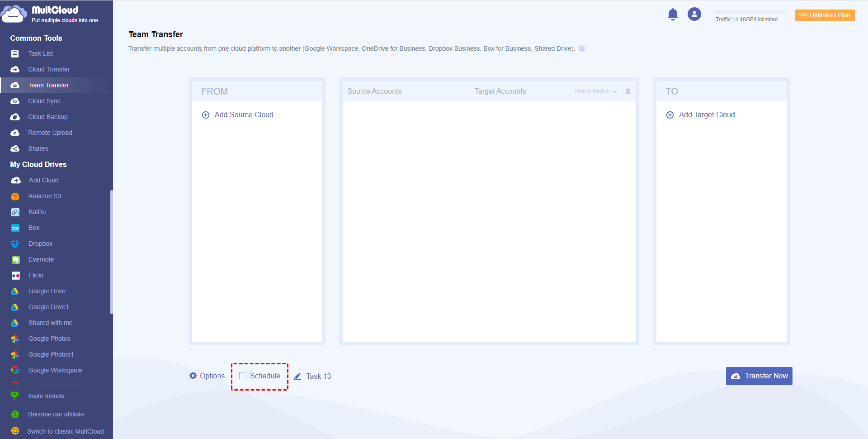868x439 pixels.
Task: Click Become our affiliate
Action: coord(56,414)
